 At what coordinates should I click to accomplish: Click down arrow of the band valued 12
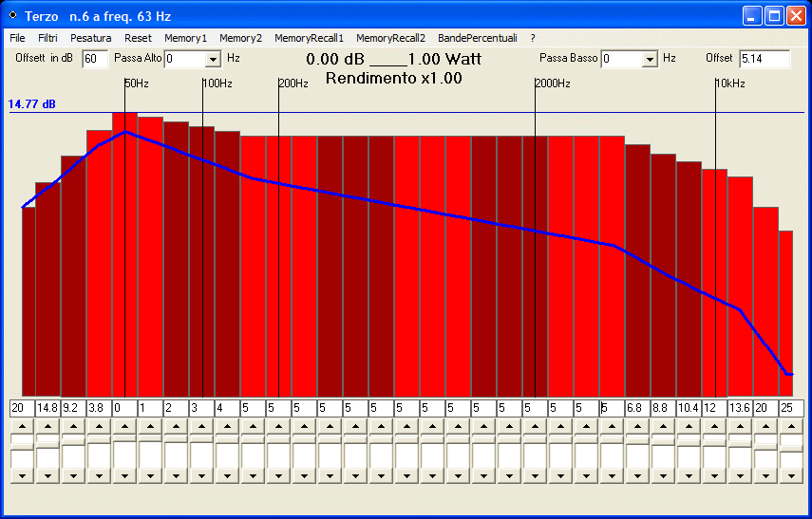coord(714,476)
